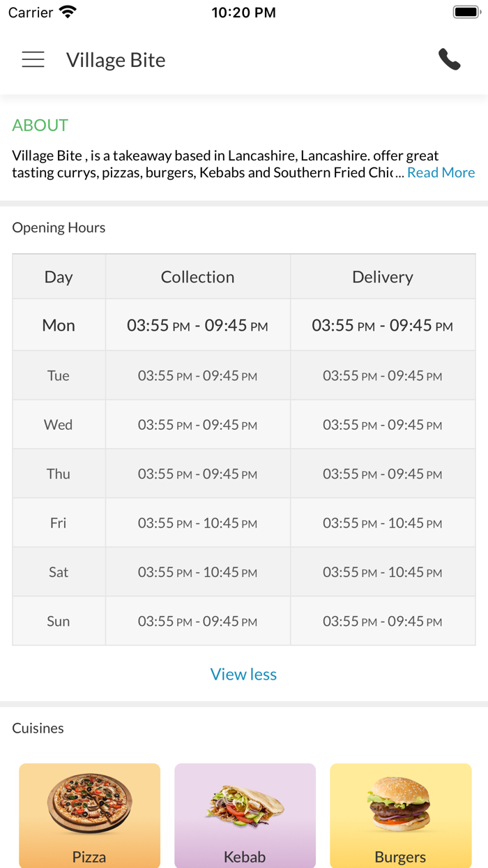The width and height of the screenshot is (488, 868).
Task: Tap the Wi-Fi status icon
Action: click(x=68, y=12)
